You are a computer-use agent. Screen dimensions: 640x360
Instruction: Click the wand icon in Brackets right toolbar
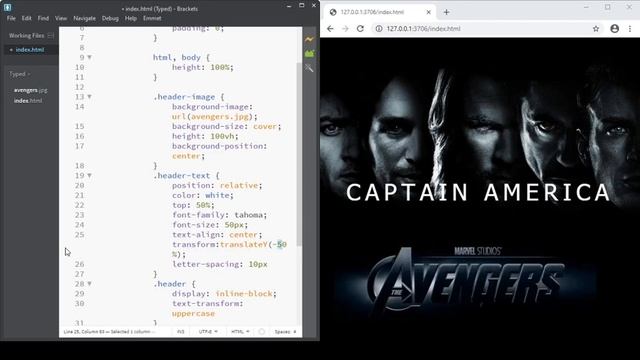point(309,68)
